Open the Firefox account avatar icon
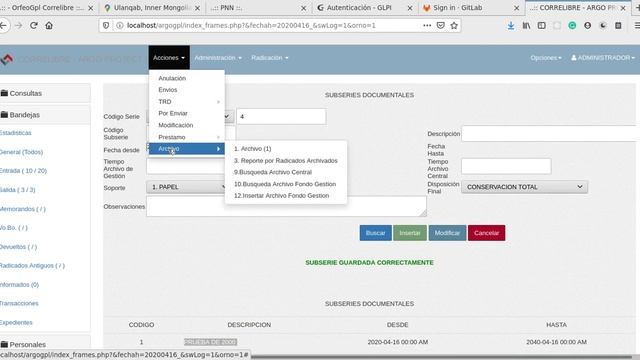Viewport: 640px width, 360px height. pos(587,25)
